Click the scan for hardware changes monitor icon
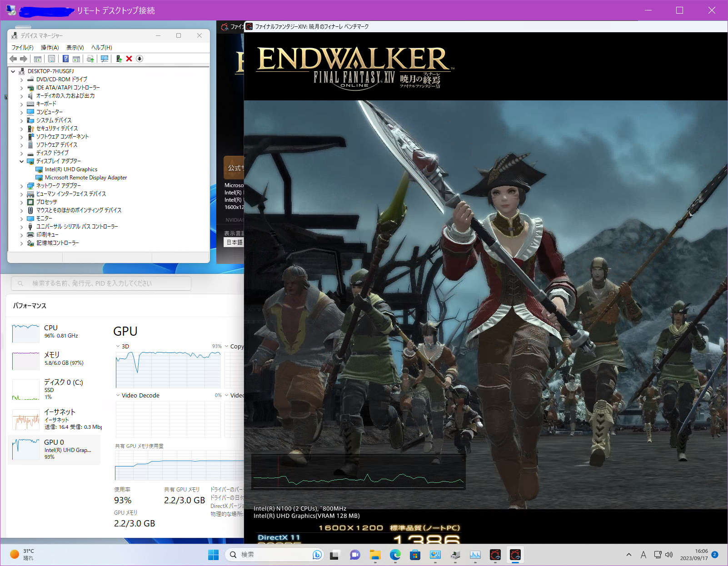The image size is (728, 566). tap(105, 59)
